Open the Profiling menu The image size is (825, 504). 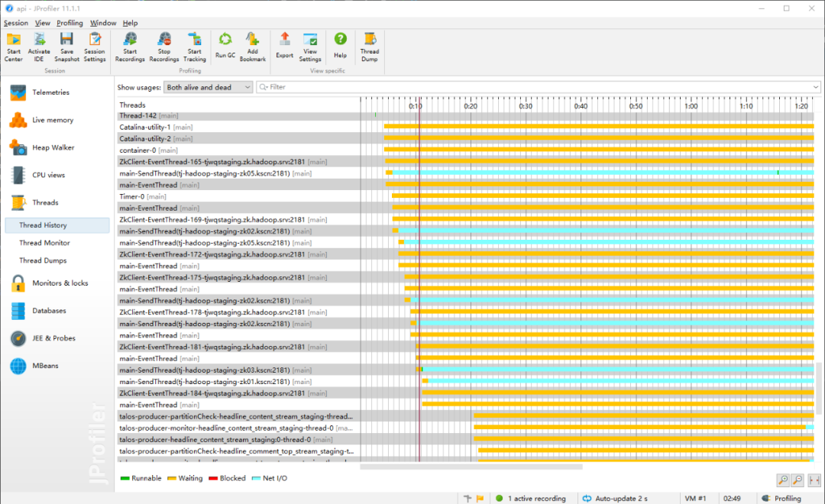(70, 23)
